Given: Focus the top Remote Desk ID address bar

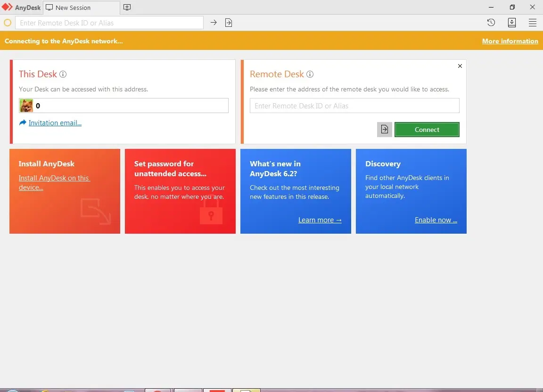Looking at the screenshot, I should [109, 23].
